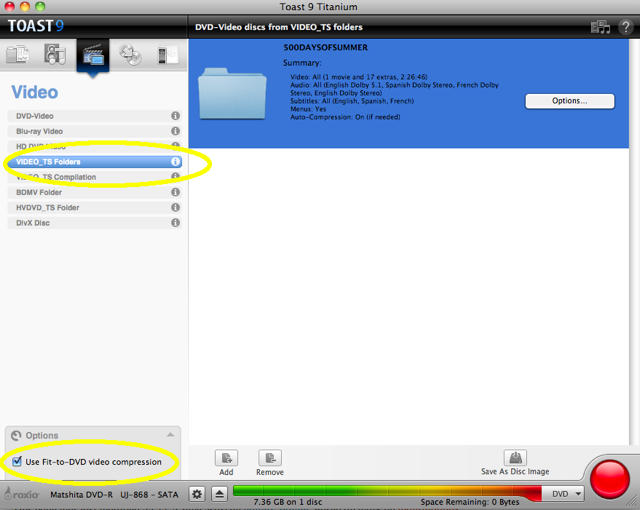The height and width of the screenshot is (510, 640).
Task: Show info for HVDVD_TS Folder
Action: pos(176,207)
